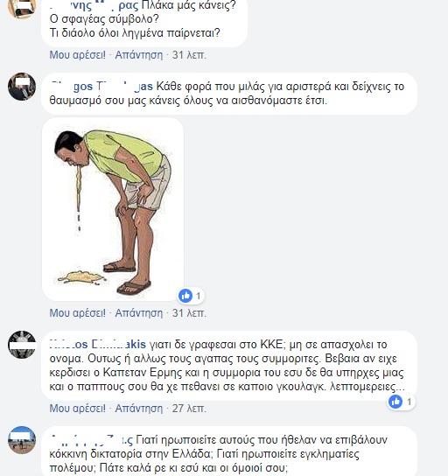This screenshot has width=448, height=476.
Task: Open the '31 λεπ.' timestamp of the top comment
Action: point(189,55)
